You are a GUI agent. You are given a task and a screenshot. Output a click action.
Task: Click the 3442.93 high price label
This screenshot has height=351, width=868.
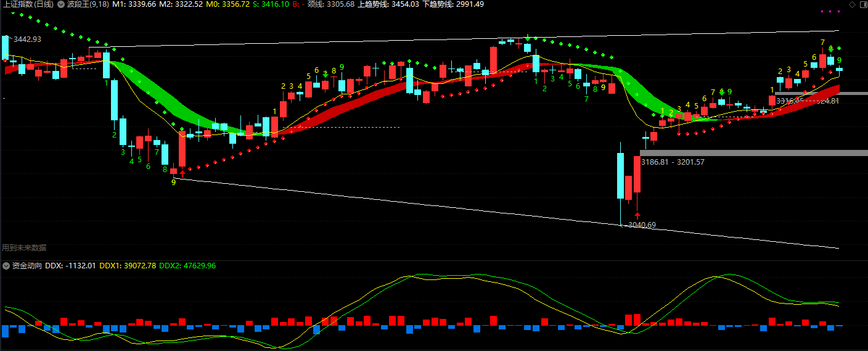point(27,39)
